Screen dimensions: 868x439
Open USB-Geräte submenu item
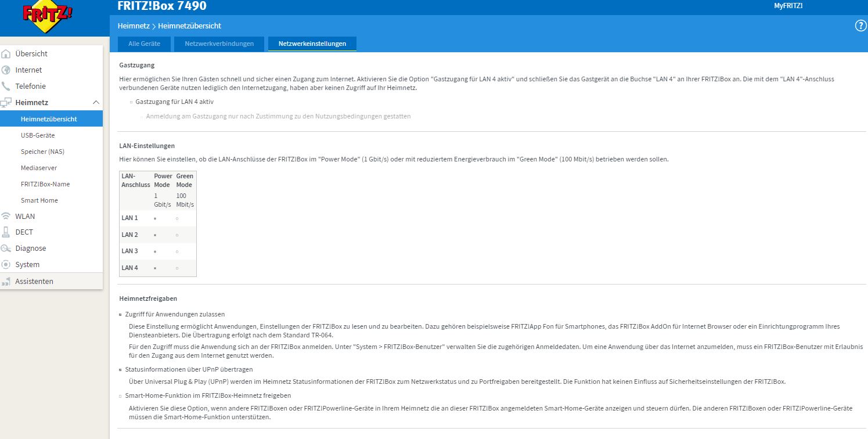pyautogui.click(x=38, y=135)
